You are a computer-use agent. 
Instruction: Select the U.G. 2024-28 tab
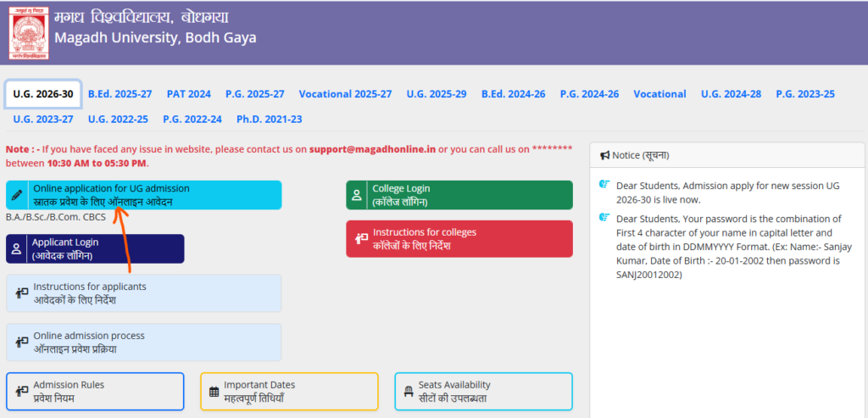(x=732, y=94)
